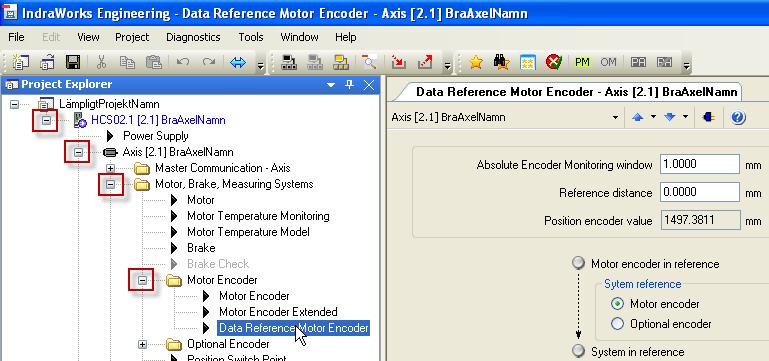
Task: Expand Master Communication - Axis node
Action: (110, 168)
